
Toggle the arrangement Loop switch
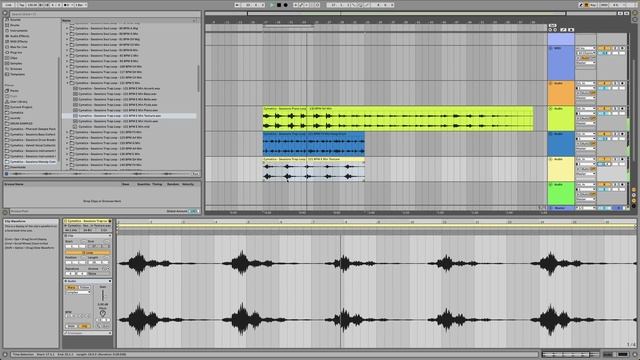click(360, 5)
